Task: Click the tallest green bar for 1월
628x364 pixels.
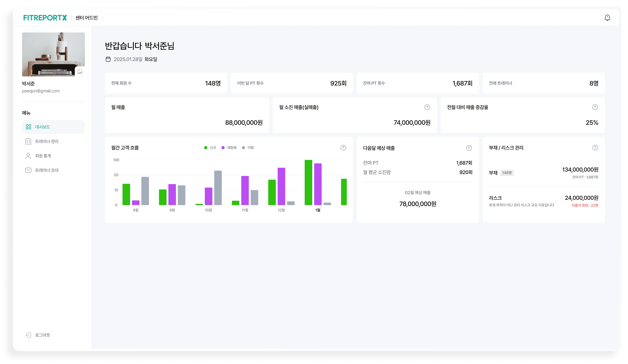Action: 308,182
